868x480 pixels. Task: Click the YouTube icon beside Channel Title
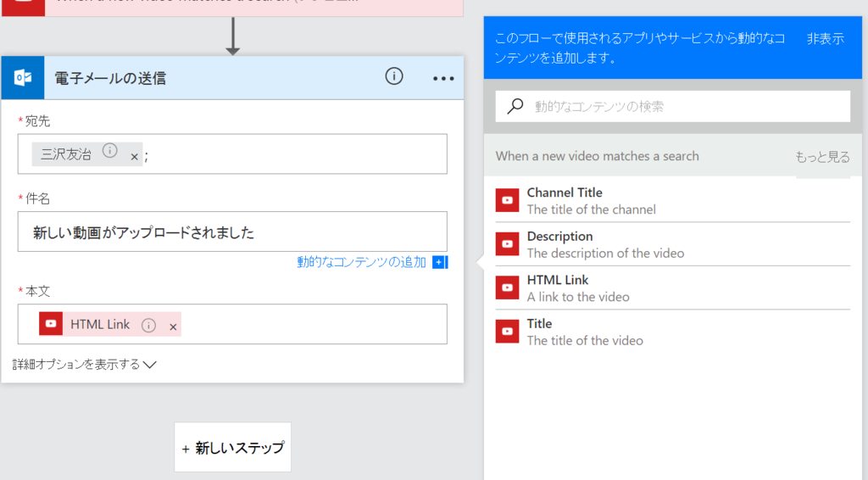click(x=507, y=200)
